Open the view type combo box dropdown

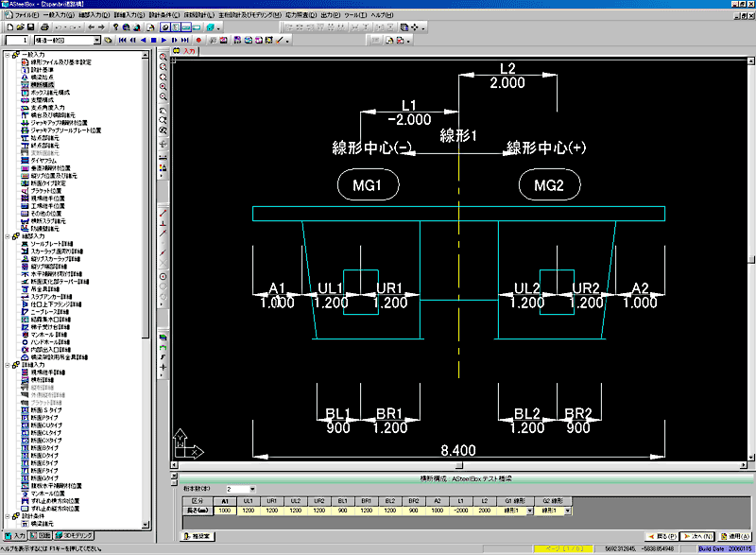(x=97, y=41)
